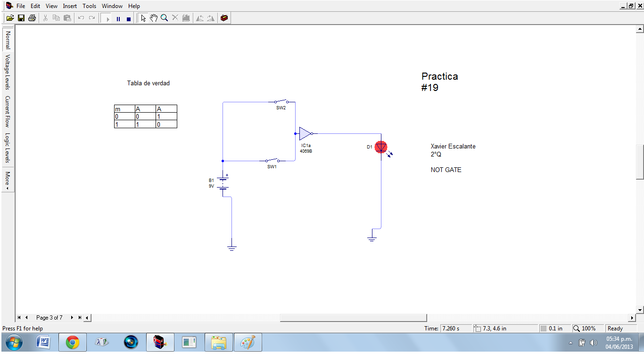Click the Save icon in the toolbar
Screen dimensions: 644x362
(x=21, y=17)
